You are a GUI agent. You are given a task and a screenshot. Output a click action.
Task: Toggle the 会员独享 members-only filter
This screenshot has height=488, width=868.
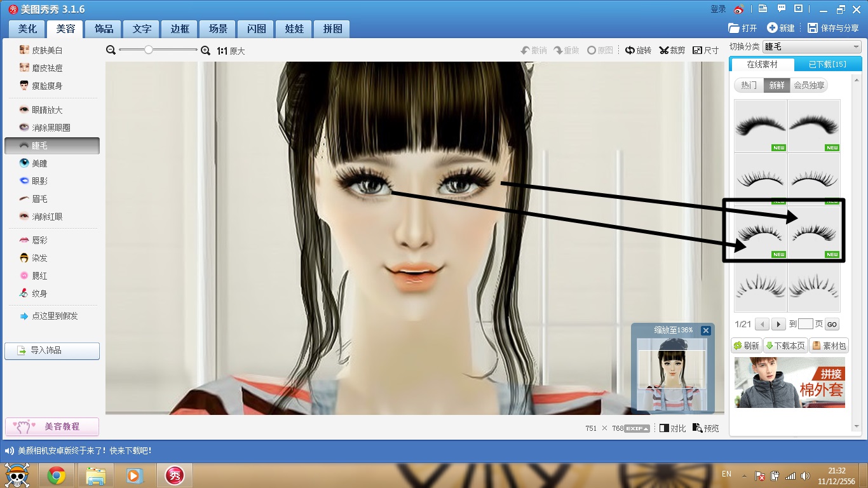pos(809,85)
